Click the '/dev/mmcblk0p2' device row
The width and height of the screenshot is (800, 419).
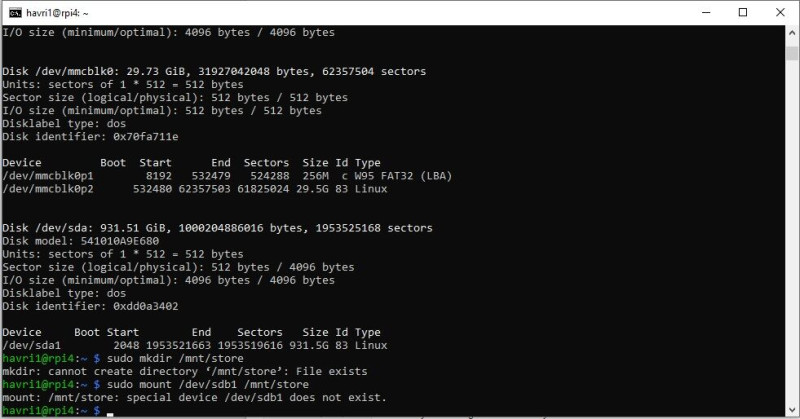point(195,189)
